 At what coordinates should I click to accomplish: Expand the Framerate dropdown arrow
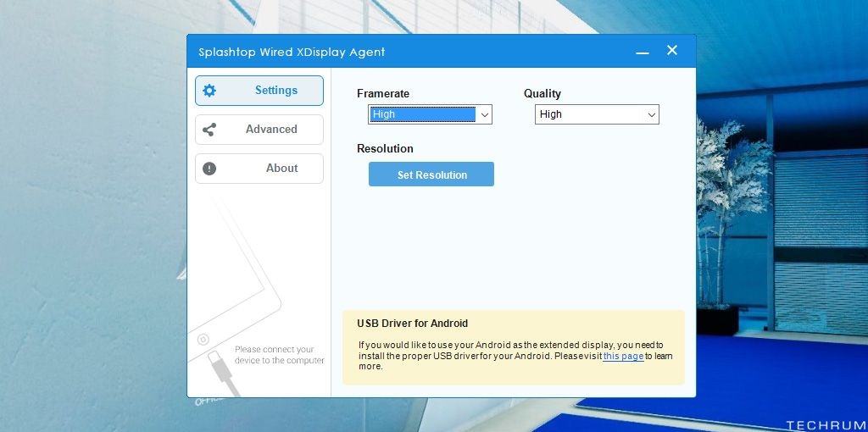pyautogui.click(x=484, y=114)
